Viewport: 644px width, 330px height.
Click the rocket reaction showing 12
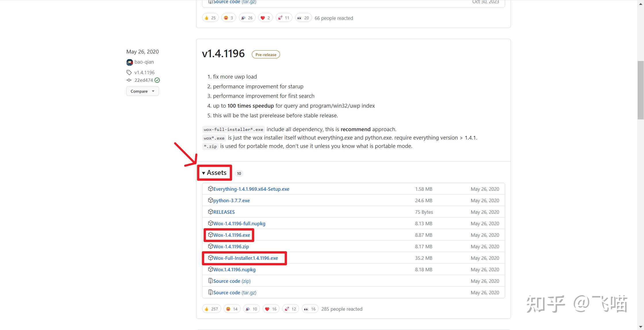(x=290, y=309)
